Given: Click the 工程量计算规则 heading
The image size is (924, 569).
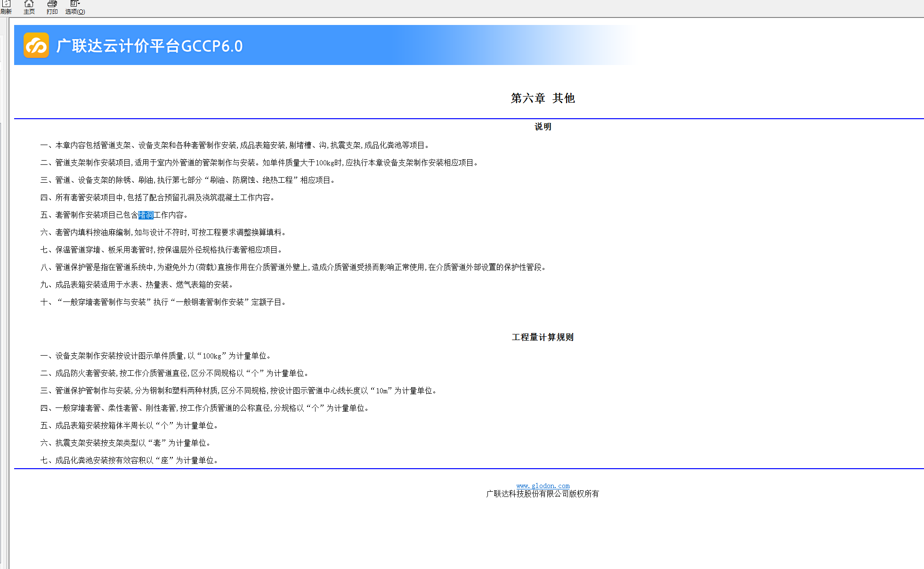Looking at the screenshot, I should click(543, 337).
